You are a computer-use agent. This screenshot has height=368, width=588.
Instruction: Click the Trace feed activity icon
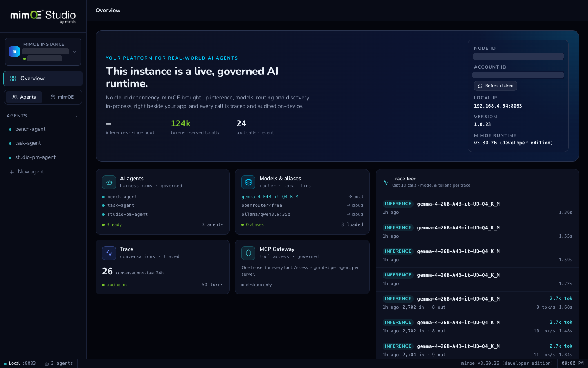pyautogui.click(x=386, y=182)
